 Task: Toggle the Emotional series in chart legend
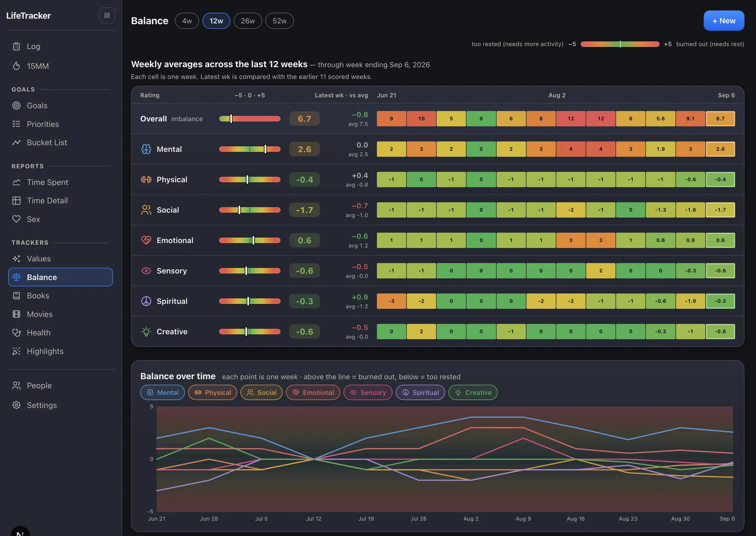(x=313, y=392)
